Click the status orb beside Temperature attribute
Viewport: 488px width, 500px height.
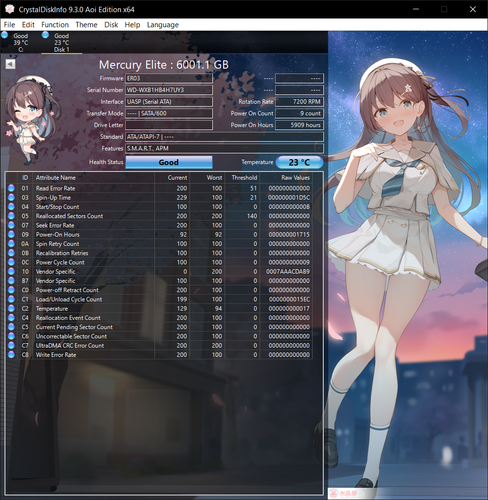pyautogui.click(x=11, y=308)
